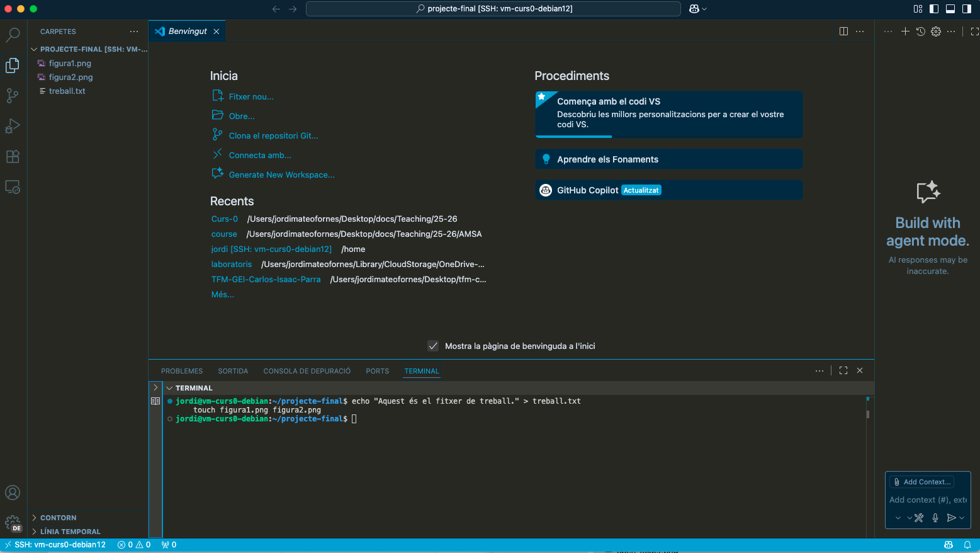Expand the LÍNIA TEMPORAL section
The image size is (980, 553).
tap(89, 532)
